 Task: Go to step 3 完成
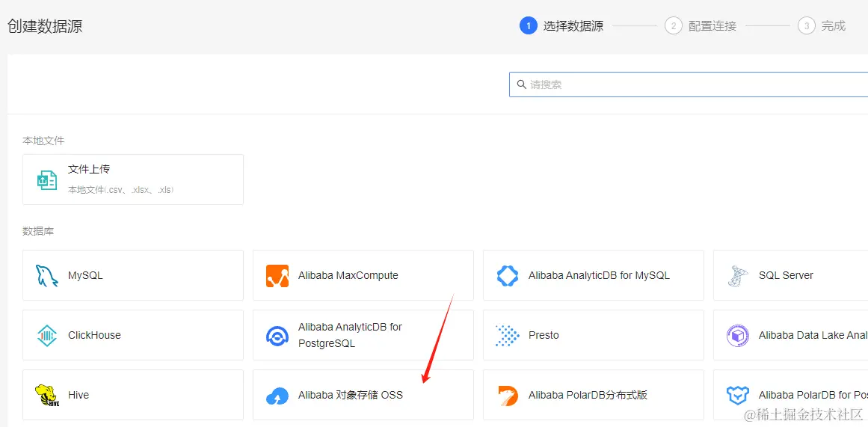822,25
